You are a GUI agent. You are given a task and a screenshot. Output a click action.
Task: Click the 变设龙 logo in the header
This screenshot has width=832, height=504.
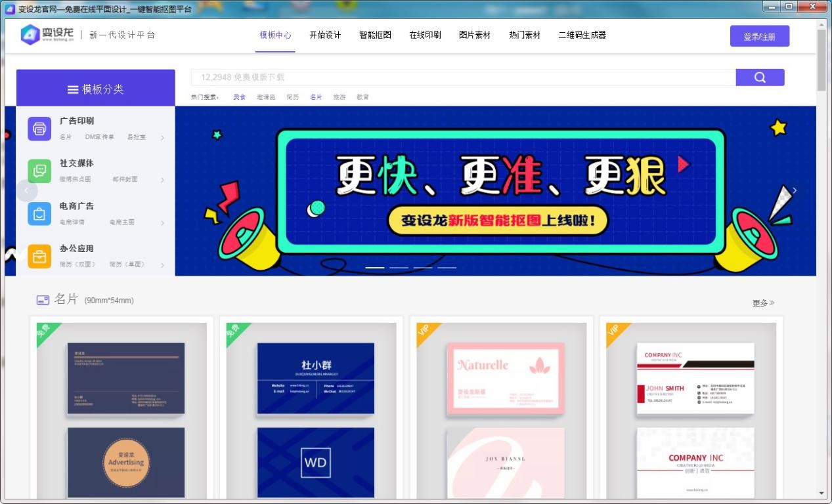point(47,34)
